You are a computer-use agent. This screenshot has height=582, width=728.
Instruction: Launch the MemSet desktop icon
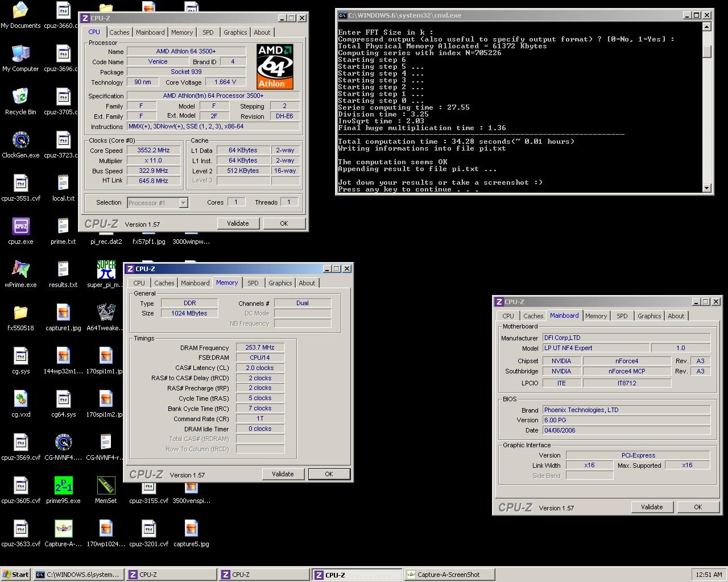[106, 490]
